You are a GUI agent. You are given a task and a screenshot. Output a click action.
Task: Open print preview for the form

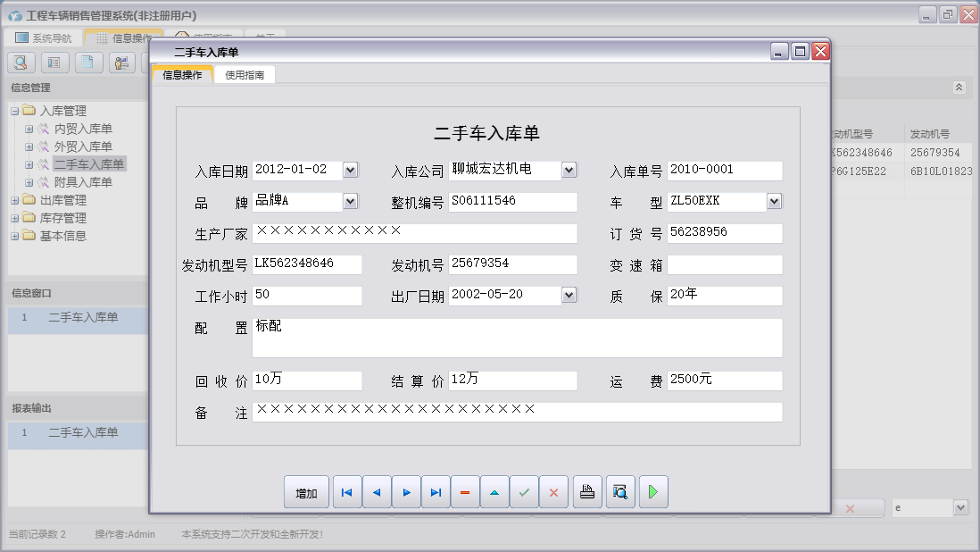619,492
